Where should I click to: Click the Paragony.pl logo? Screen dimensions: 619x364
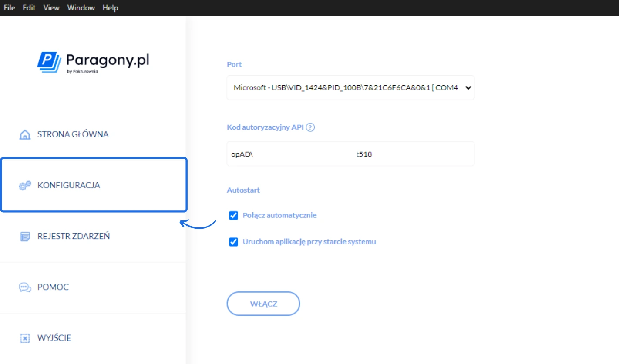(x=93, y=61)
